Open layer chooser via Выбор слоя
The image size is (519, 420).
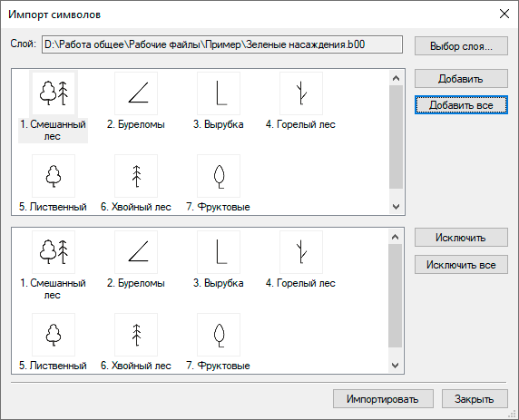coord(461,45)
